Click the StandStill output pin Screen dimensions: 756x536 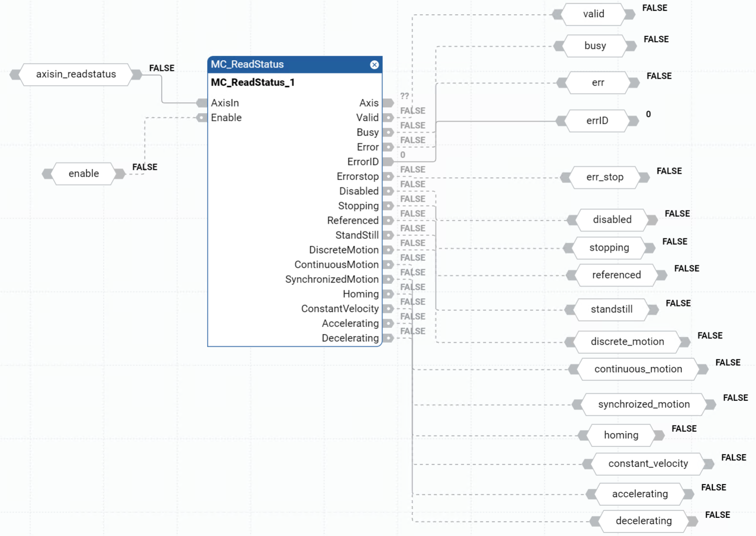388,235
